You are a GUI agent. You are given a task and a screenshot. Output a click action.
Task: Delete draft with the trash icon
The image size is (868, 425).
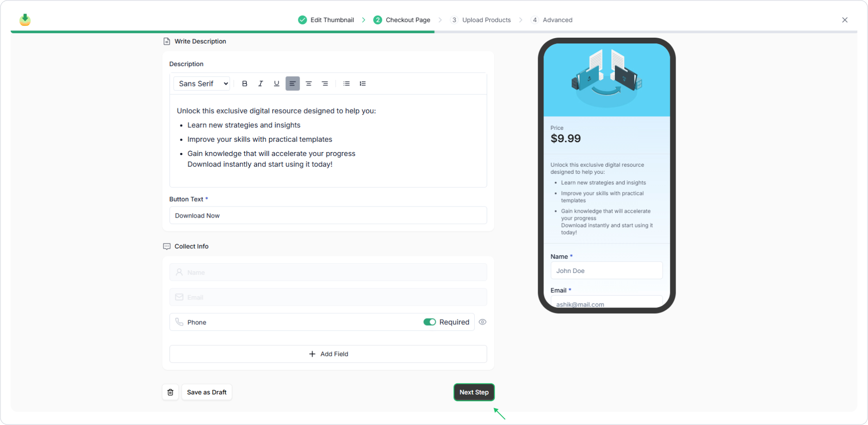(170, 392)
